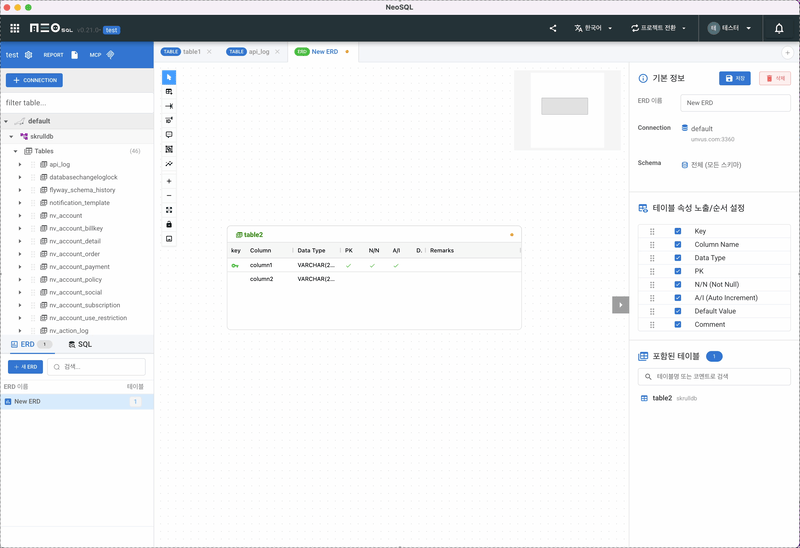The width and height of the screenshot is (800, 548).
Task: Click the memo note tool icon
Action: 168,134
